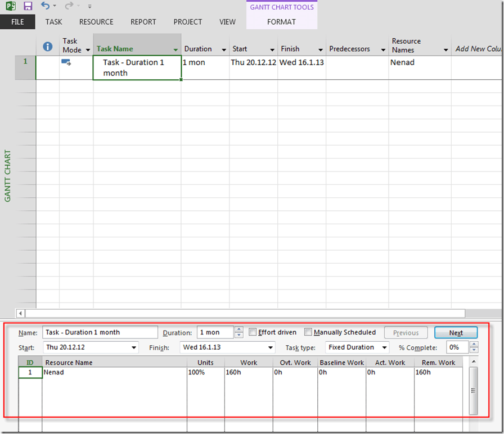Click the Duration spinner arrows in the form

tap(239, 332)
